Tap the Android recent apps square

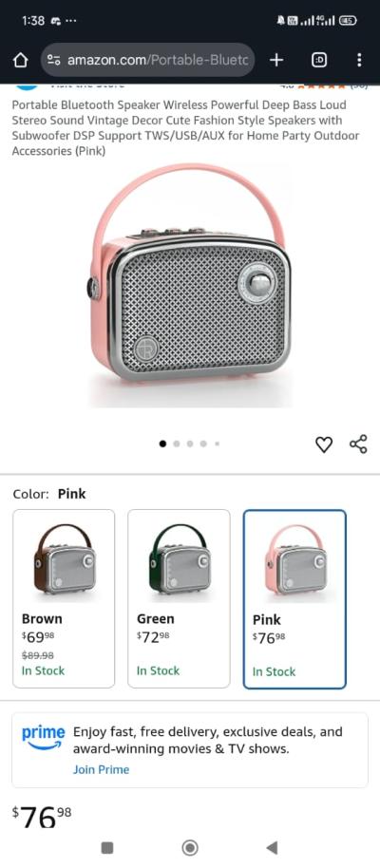pos(108,847)
